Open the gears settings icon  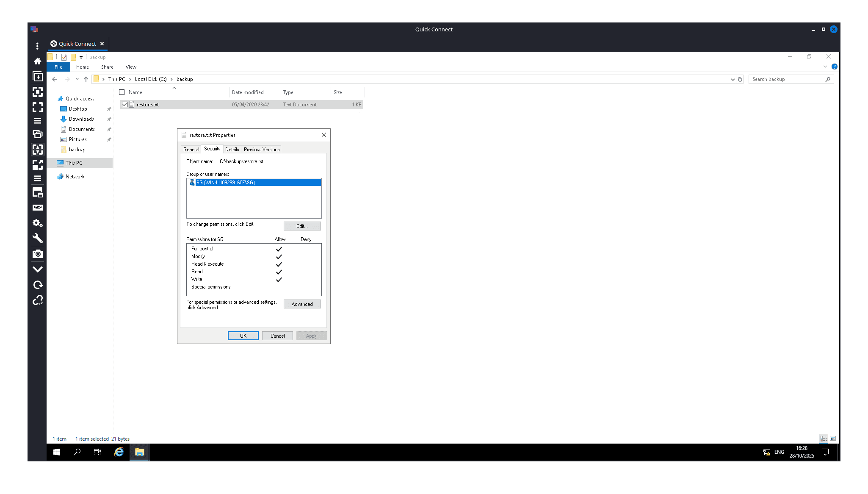[38, 223]
